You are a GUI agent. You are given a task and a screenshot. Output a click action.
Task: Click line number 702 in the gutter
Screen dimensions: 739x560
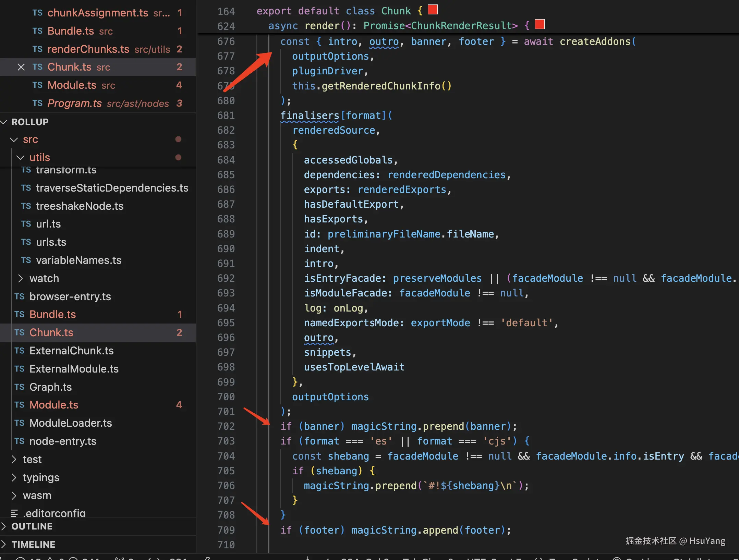tap(226, 426)
